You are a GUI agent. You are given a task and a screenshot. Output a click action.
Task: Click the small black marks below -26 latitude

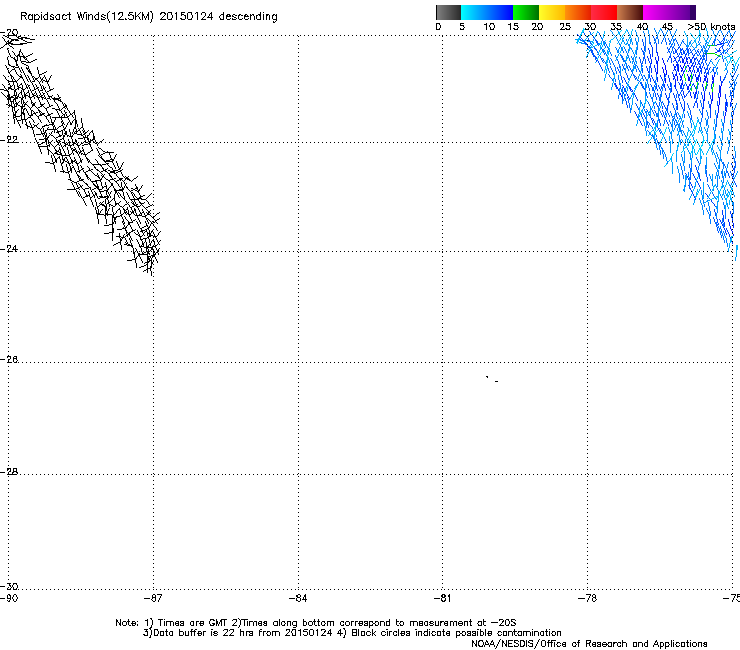tap(492, 379)
